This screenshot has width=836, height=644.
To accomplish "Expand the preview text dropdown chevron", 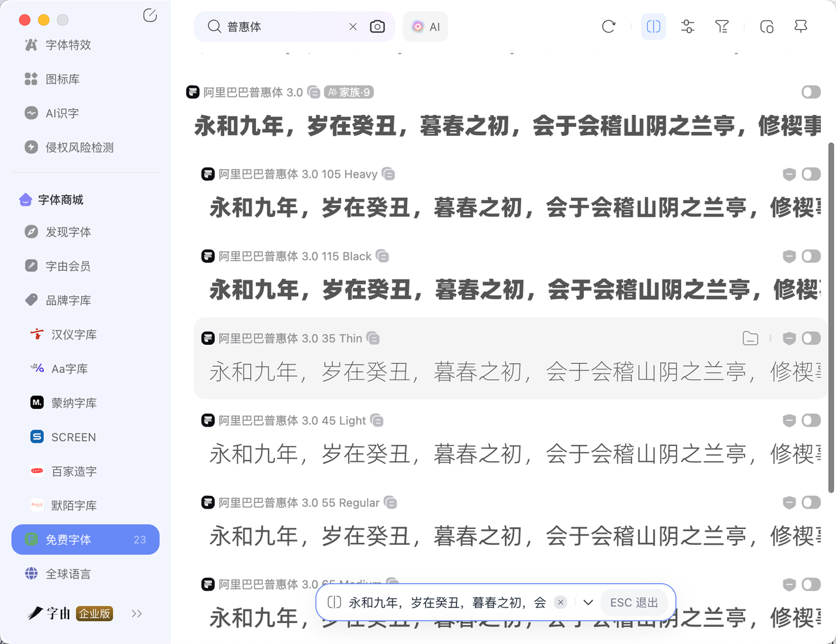I will tap(588, 602).
